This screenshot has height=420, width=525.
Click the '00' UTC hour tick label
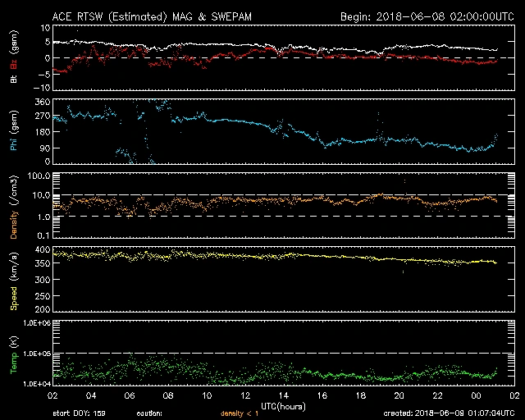(476, 395)
